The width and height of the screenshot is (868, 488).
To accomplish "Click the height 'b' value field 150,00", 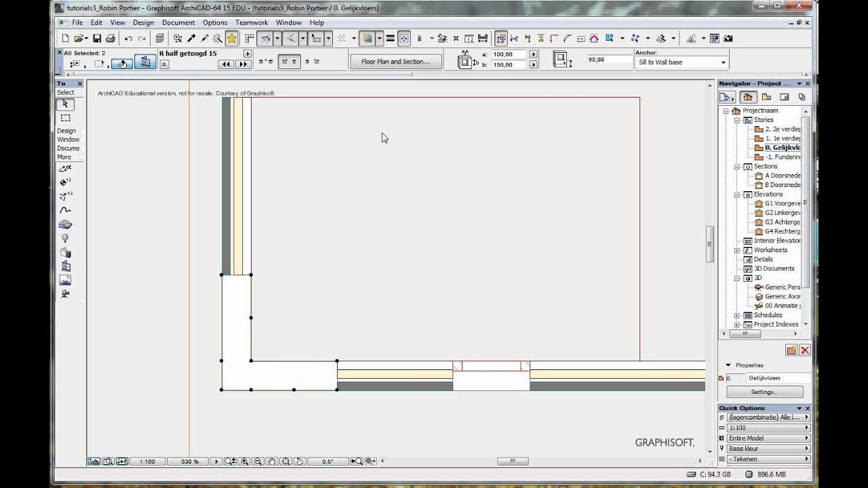I will 509,64.
